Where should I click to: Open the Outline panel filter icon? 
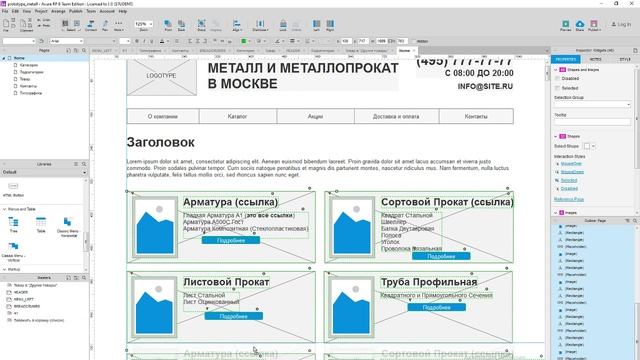pyautogui.click(x=627, y=220)
